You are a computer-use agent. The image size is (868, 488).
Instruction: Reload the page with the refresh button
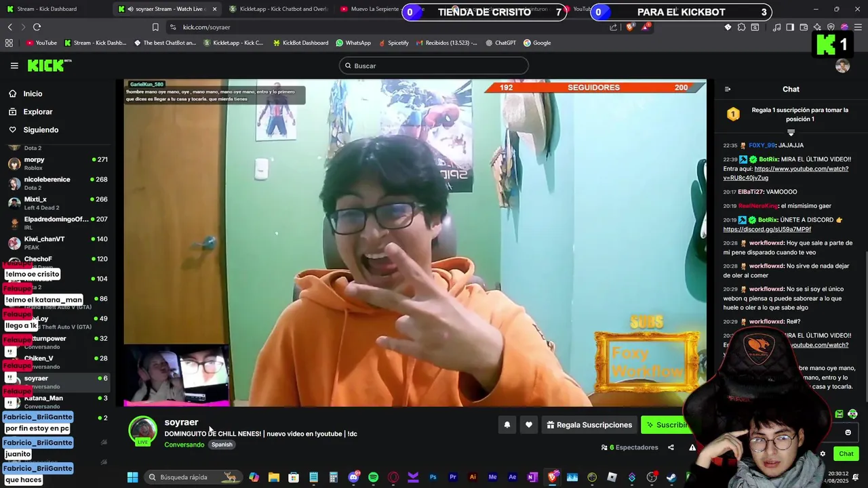(37, 27)
